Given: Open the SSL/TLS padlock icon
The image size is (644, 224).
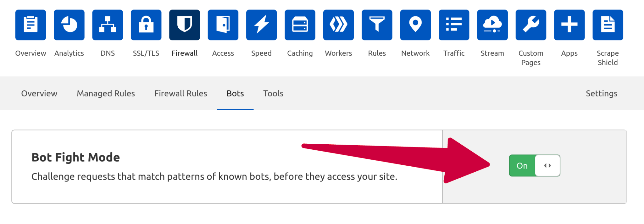Looking at the screenshot, I should (146, 25).
